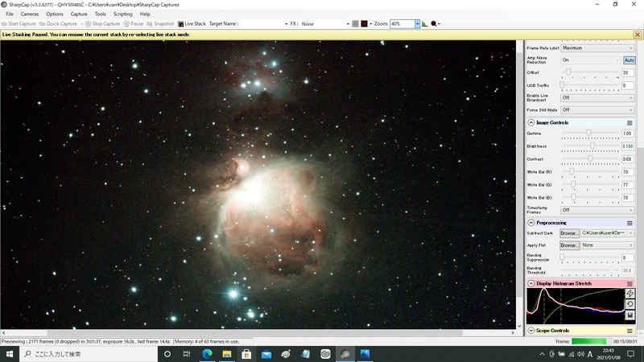644x362 pixels.
Task: Click the Target Name field
Action: [261, 24]
